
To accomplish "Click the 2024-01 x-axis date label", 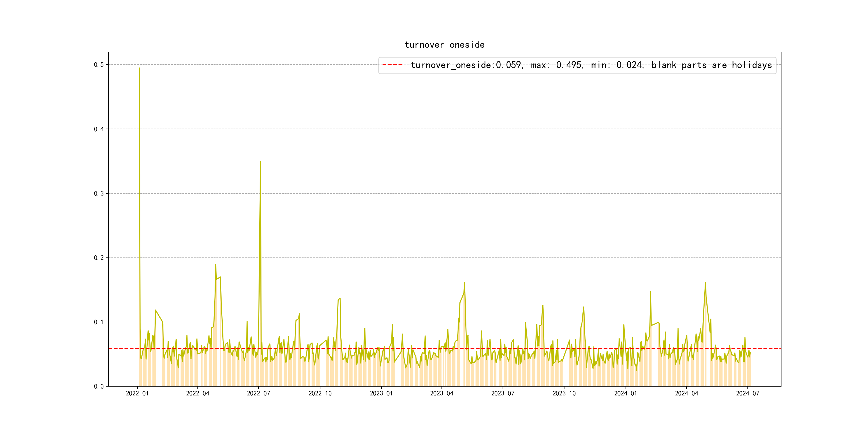I will click(625, 394).
